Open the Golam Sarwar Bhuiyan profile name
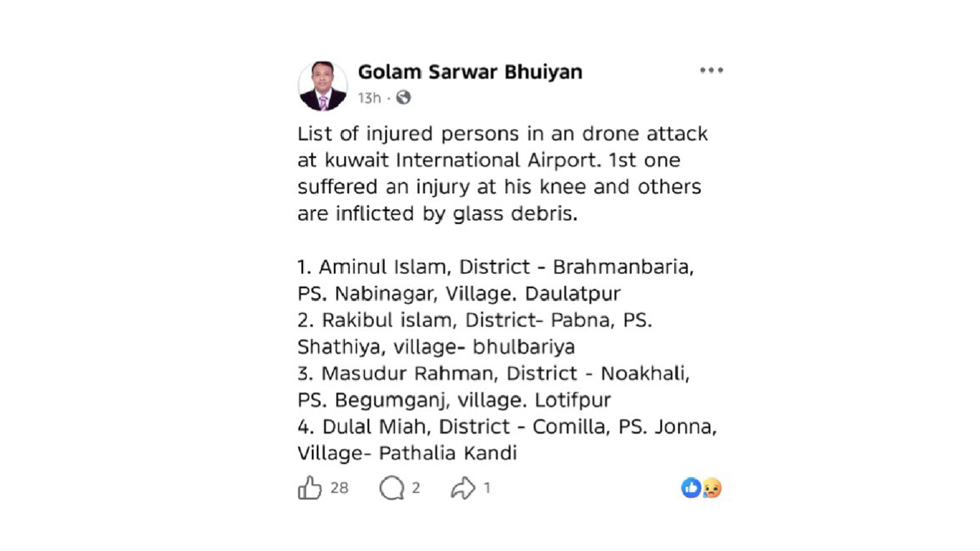Viewport: 980px width, 551px height. click(470, 72)
